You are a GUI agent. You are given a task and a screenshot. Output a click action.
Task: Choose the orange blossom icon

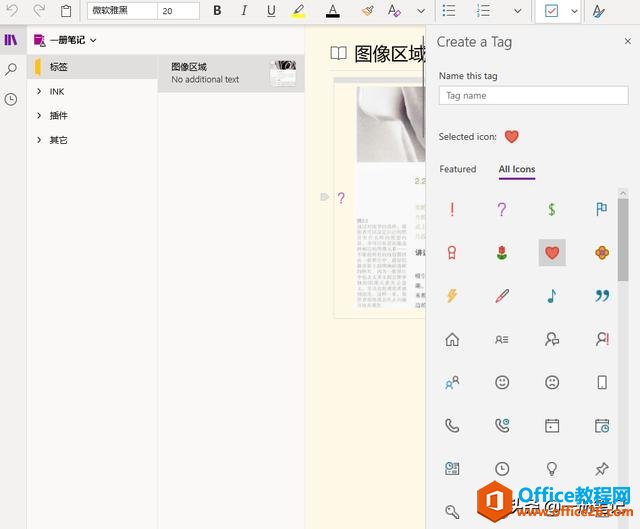(602, 253)
